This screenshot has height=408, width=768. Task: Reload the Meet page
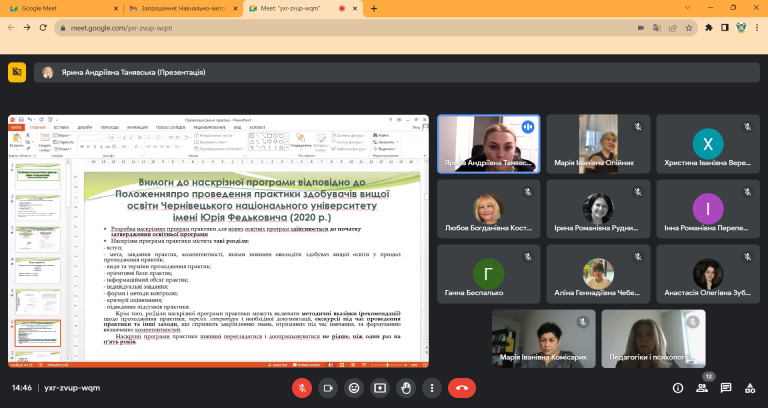(x=43, y=28)
